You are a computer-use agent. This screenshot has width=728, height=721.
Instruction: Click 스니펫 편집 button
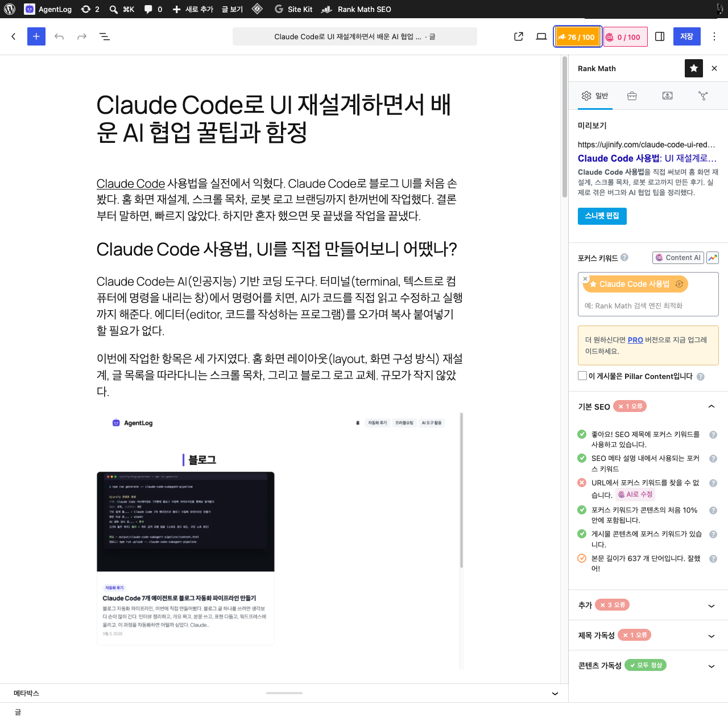602,216
